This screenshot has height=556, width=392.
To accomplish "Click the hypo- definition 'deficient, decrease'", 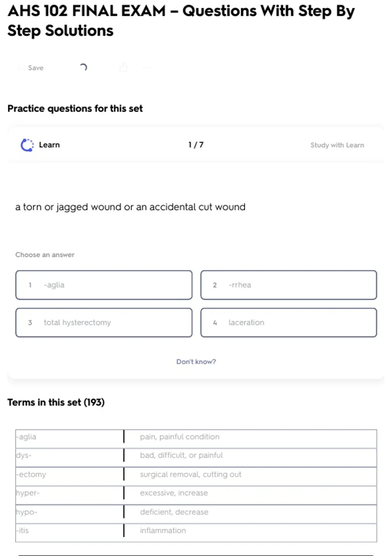I will pyautogui.click(x=174, y=512).
